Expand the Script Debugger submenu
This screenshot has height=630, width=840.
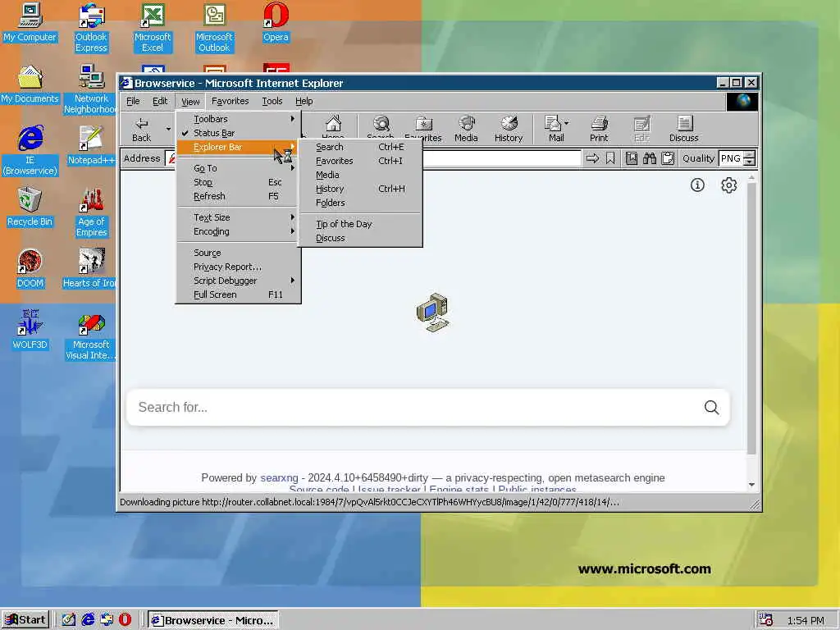[x=239, y=281]
